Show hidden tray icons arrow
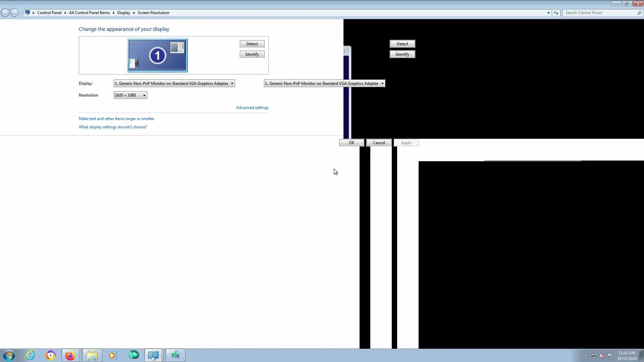This screenshot has width=644, height=362. pos(586,356)
